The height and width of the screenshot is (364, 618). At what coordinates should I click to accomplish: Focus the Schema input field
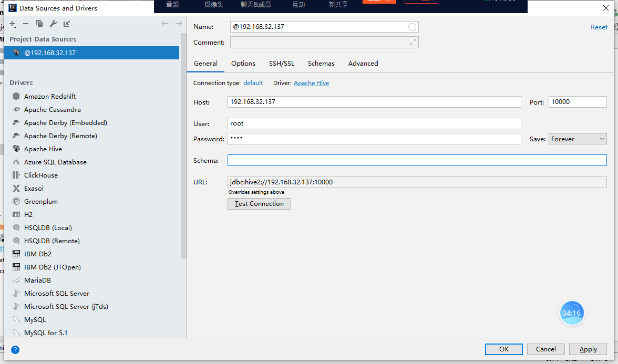pos(417,160)
